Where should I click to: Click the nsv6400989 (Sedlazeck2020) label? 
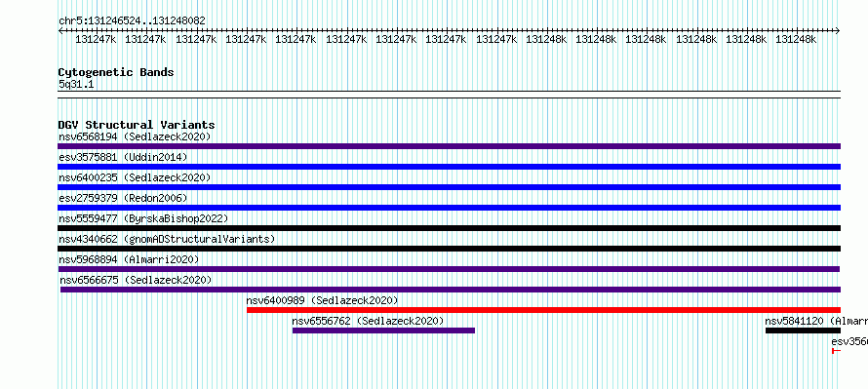pos(322,300)
